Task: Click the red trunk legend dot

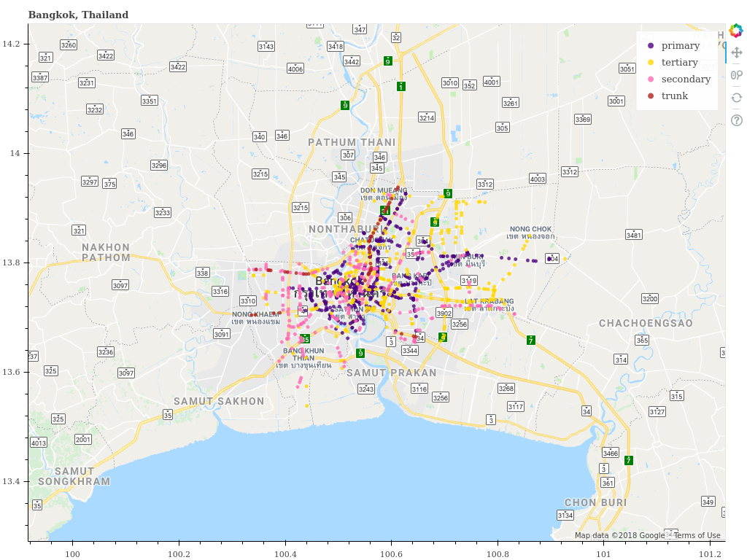Action: point(651,96)
